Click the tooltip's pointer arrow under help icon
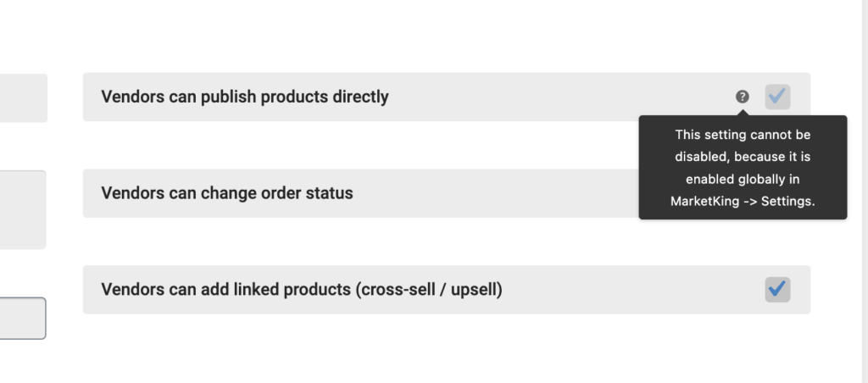 pos(743,113)
